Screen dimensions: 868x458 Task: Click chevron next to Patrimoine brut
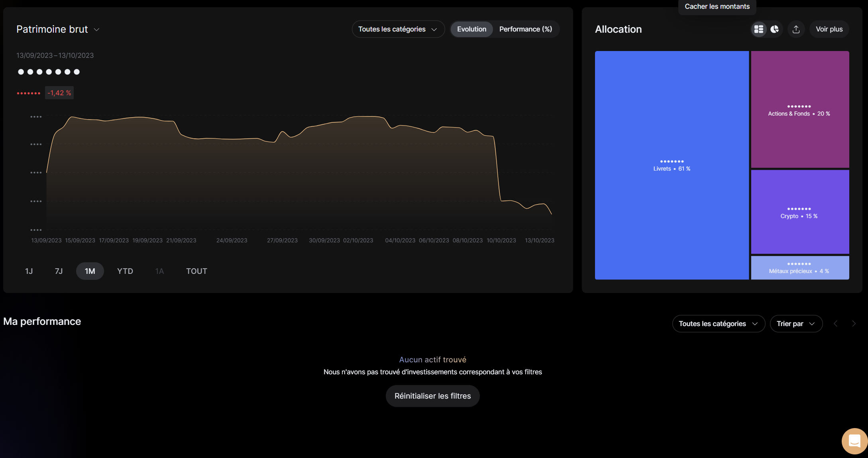coord(96,29)
